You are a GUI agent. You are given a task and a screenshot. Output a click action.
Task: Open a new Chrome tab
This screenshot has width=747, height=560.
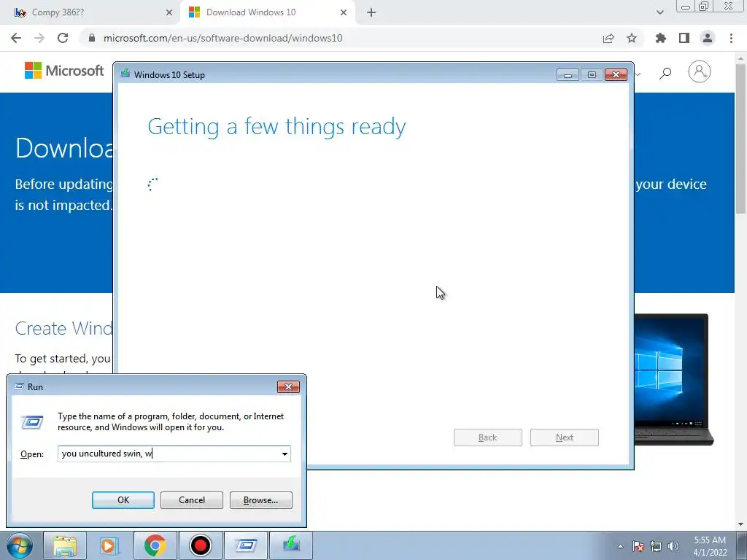371,12
